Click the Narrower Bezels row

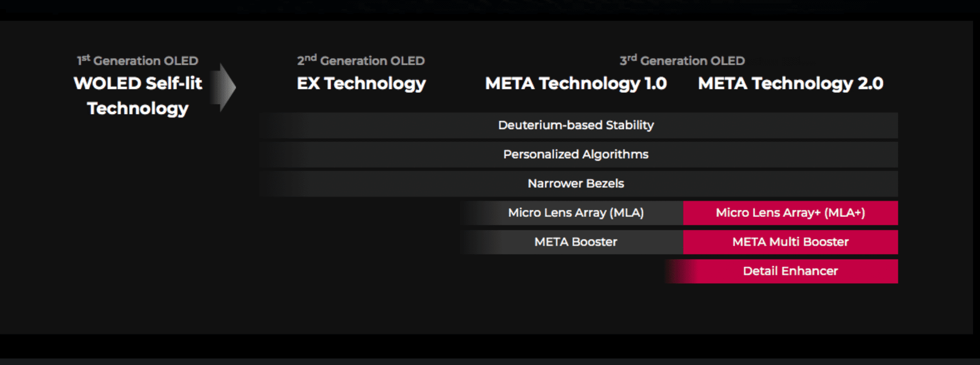pyautogui.click(x=579, y=184)
